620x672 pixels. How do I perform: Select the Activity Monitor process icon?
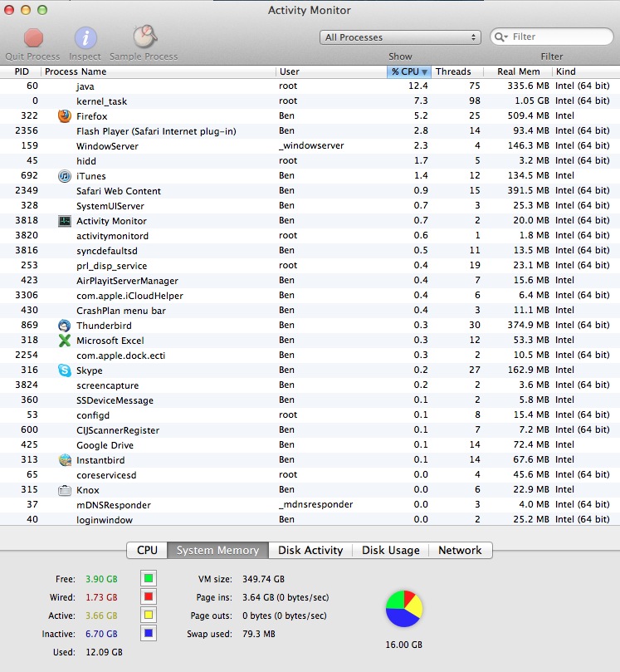65,221
